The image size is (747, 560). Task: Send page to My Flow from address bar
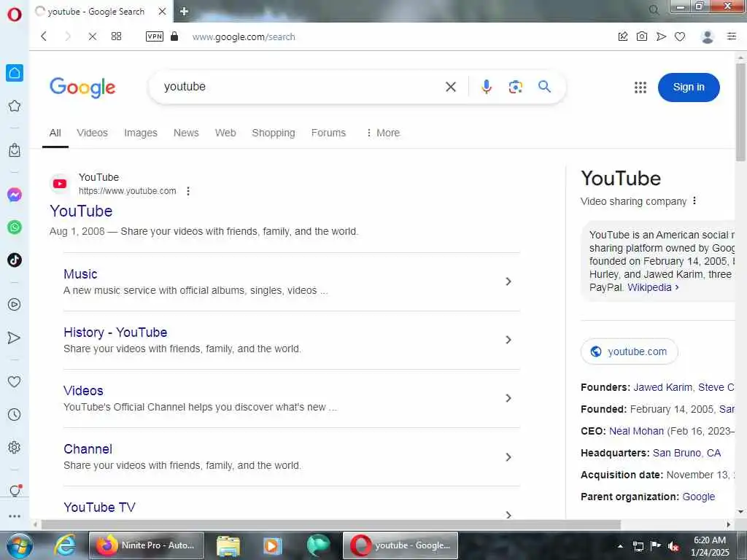[661, 36]
